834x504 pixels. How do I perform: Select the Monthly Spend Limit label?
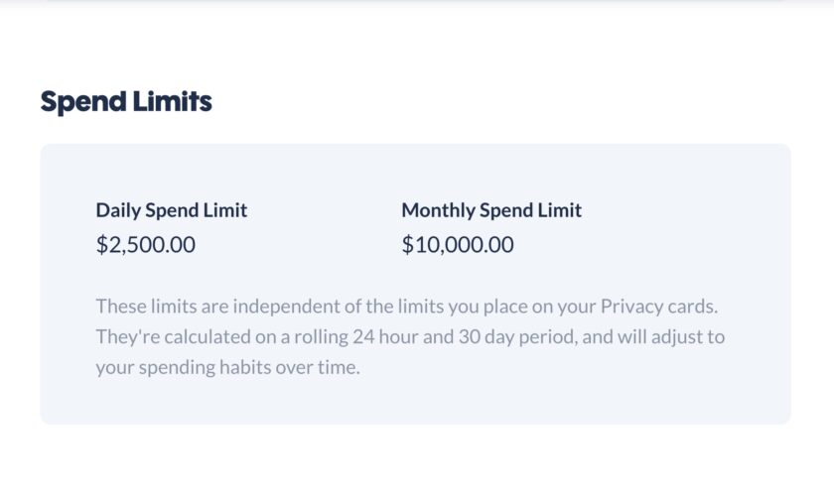tap(491, 210)
